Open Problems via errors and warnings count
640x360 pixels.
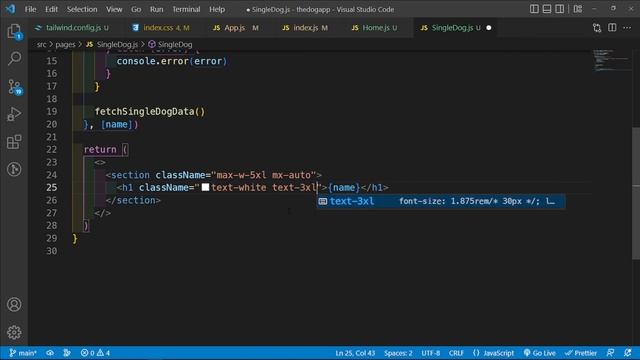pyautogui.click(x=95, y=353)
